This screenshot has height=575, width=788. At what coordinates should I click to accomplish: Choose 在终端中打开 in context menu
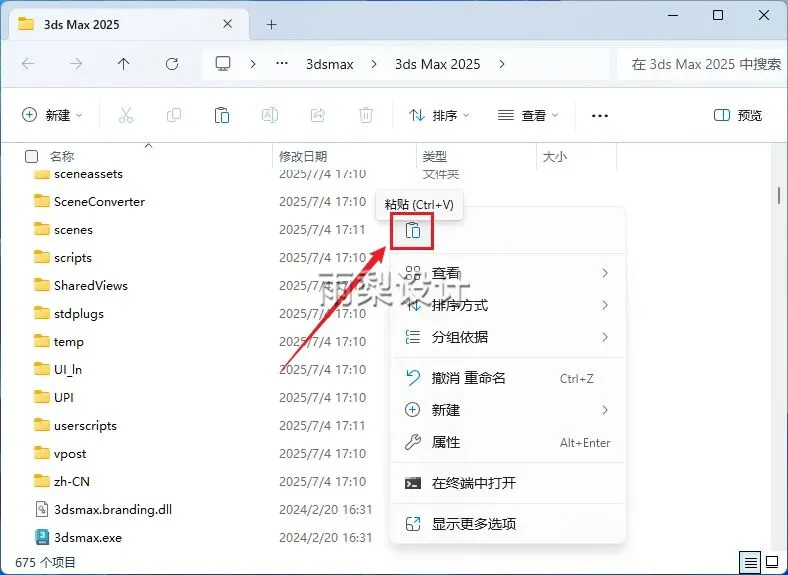tap(508, 483)
